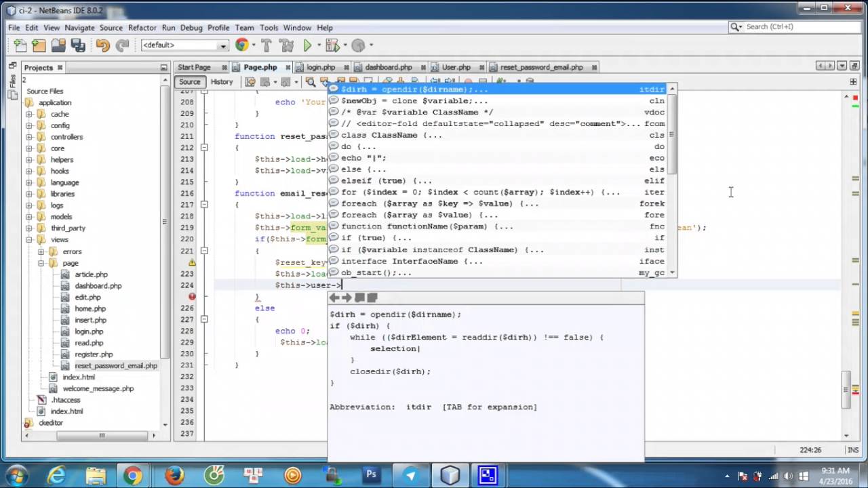Open the Start Page tab

194,68
